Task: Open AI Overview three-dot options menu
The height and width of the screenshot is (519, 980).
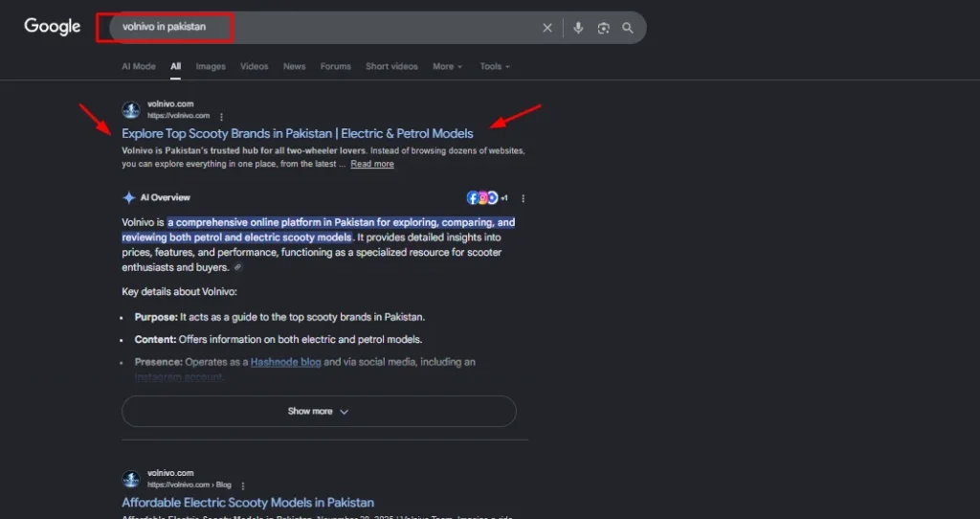Action: click(x=523, y=198)
